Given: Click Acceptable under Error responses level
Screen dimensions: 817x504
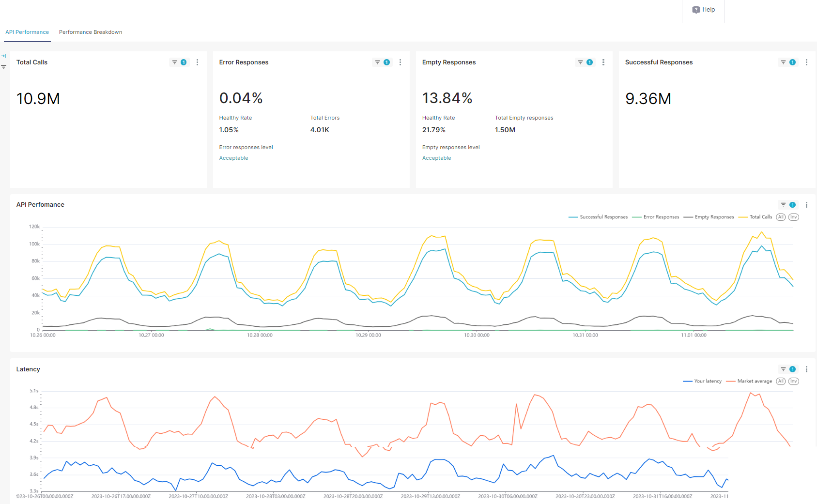Looking at the screenshot, I should (233, 158).
